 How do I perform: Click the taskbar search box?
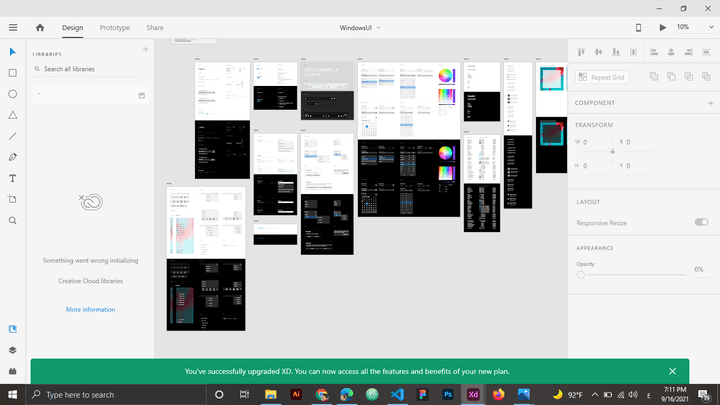(116, 394)
